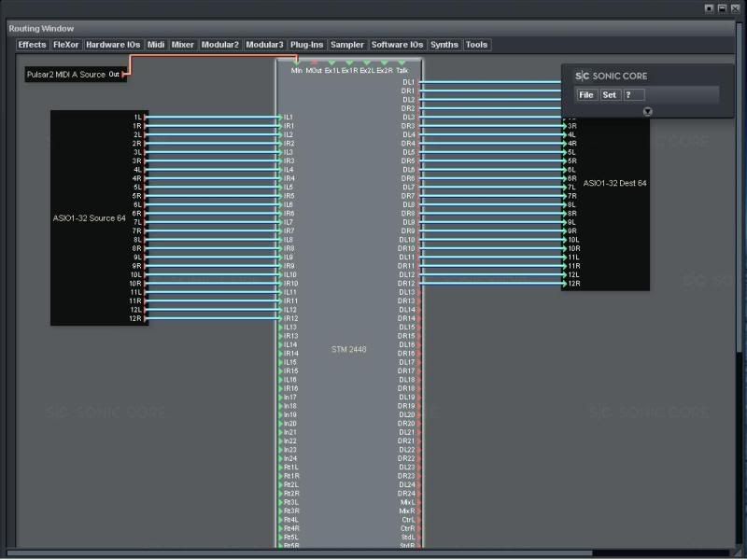Click the In24 input pin on STM 2448
Screen dimensions: 747x560
coord(281,458)
